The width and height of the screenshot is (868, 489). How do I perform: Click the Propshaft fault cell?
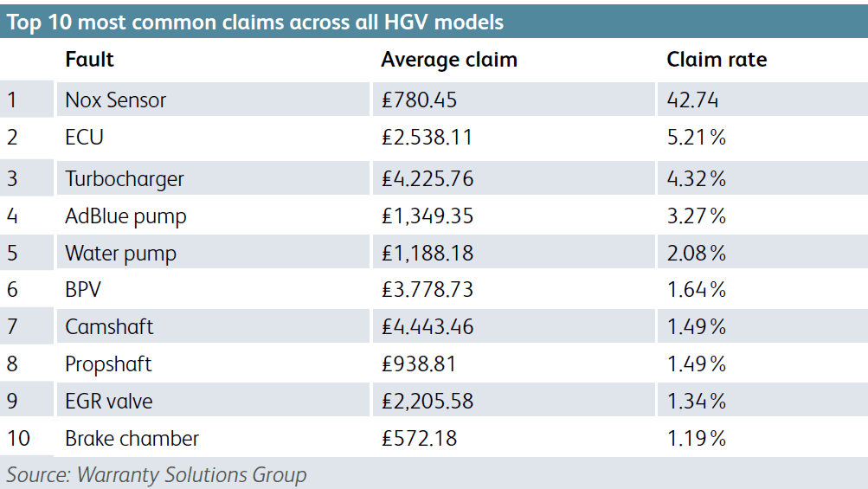(x=108, y=364)
